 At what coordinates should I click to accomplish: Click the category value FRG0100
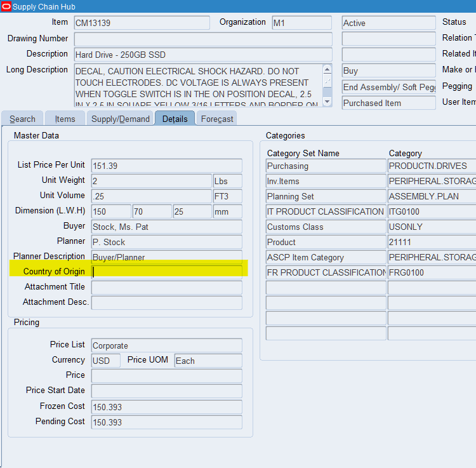click(432, 272)
